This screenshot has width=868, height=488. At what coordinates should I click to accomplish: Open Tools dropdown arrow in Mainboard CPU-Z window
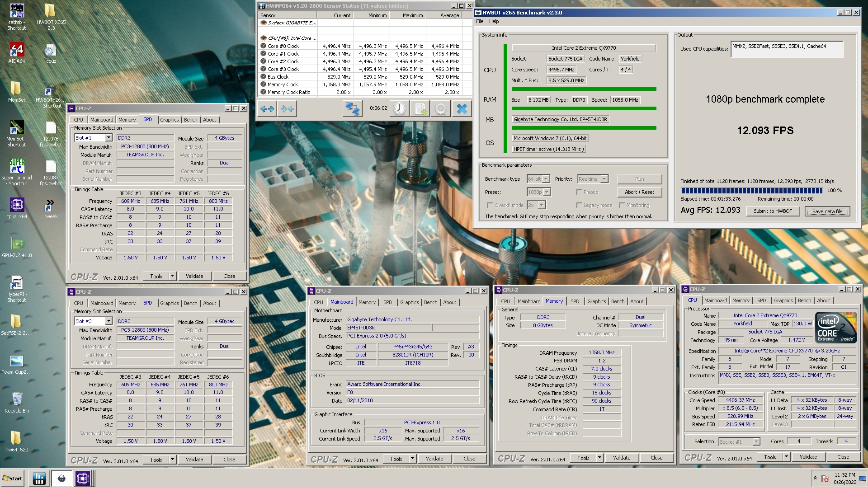pyautogui.click(x=412, y=459)
